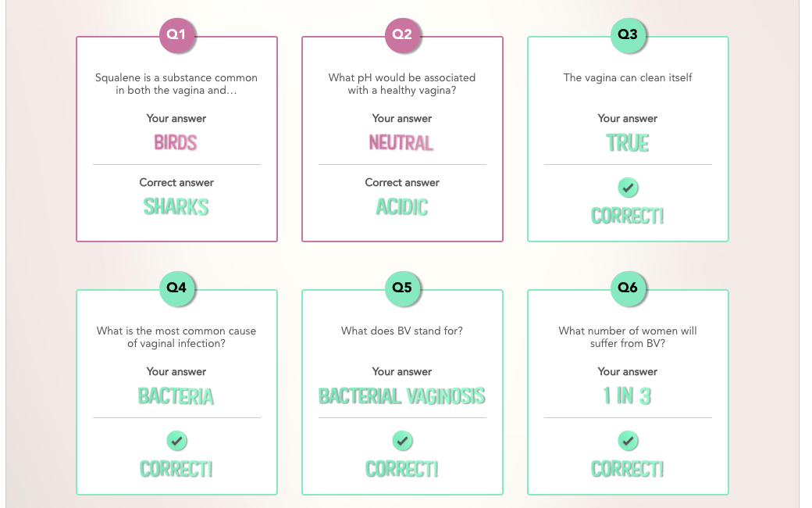Click the NEUTRAL answer text
This screenshot has width=812, height=508.
tap(402, 143)
